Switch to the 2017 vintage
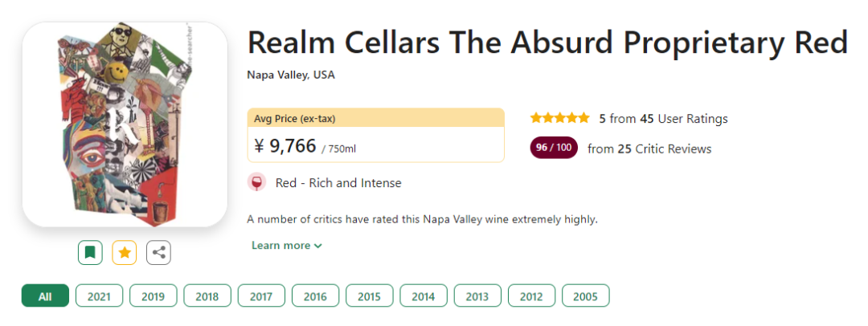This screenshot has height=326, width=868. pyautogui.click(x=261, y=295)
